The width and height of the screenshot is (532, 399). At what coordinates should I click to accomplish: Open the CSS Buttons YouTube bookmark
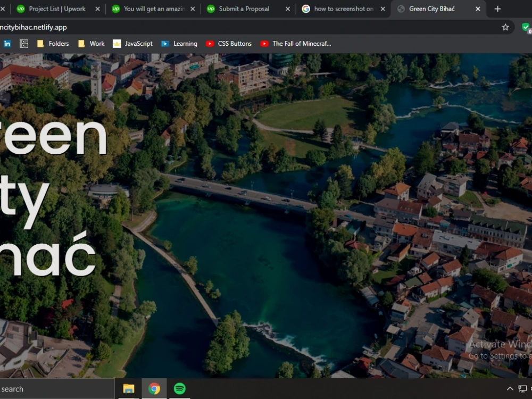pos(229,44)
